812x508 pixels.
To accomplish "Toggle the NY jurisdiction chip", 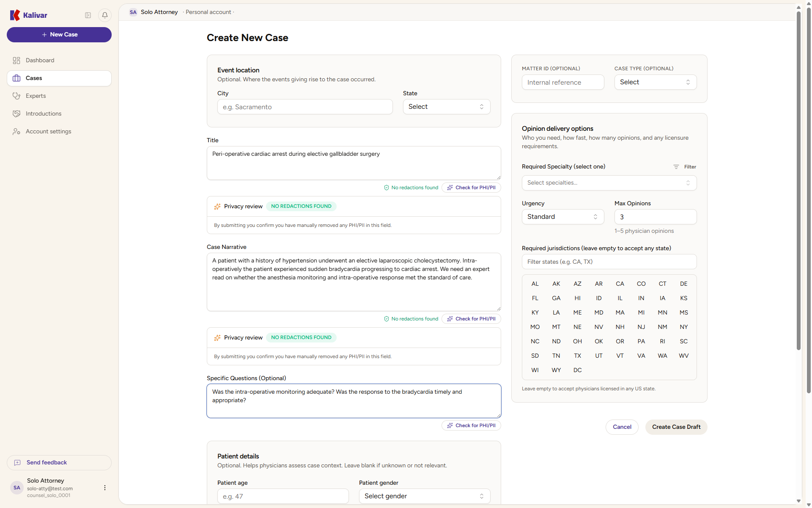I will pos(684,327).
